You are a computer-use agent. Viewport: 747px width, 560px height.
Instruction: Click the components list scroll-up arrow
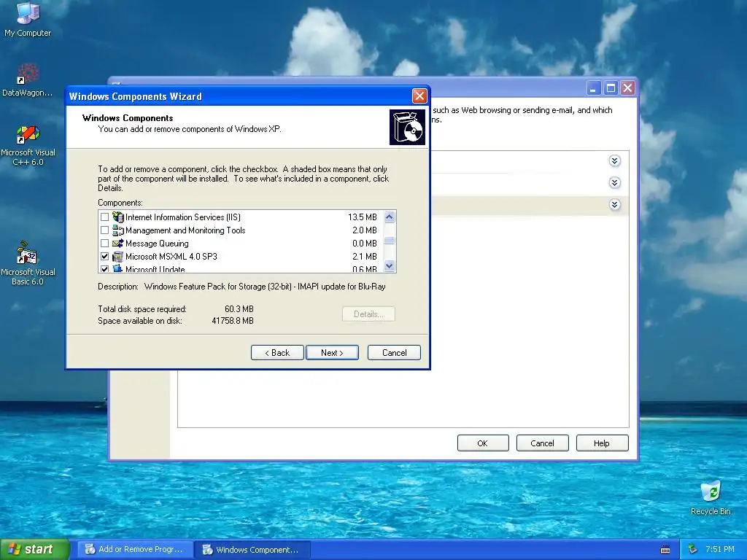[390, 217]
